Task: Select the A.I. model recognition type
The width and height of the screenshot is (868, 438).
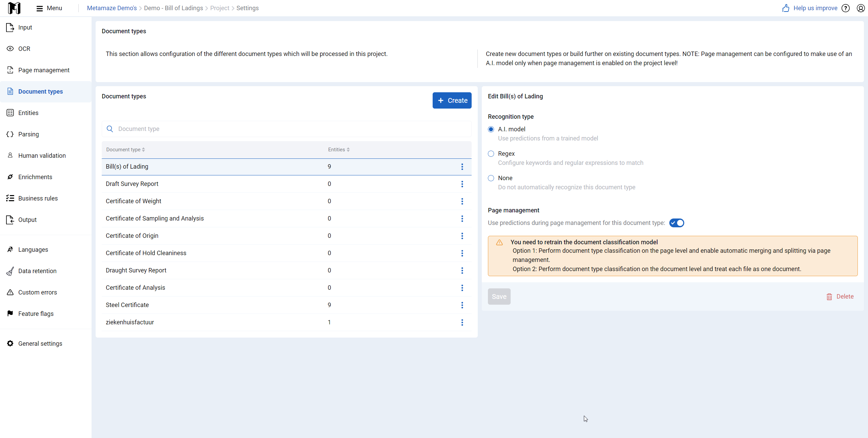Action: 491,129
